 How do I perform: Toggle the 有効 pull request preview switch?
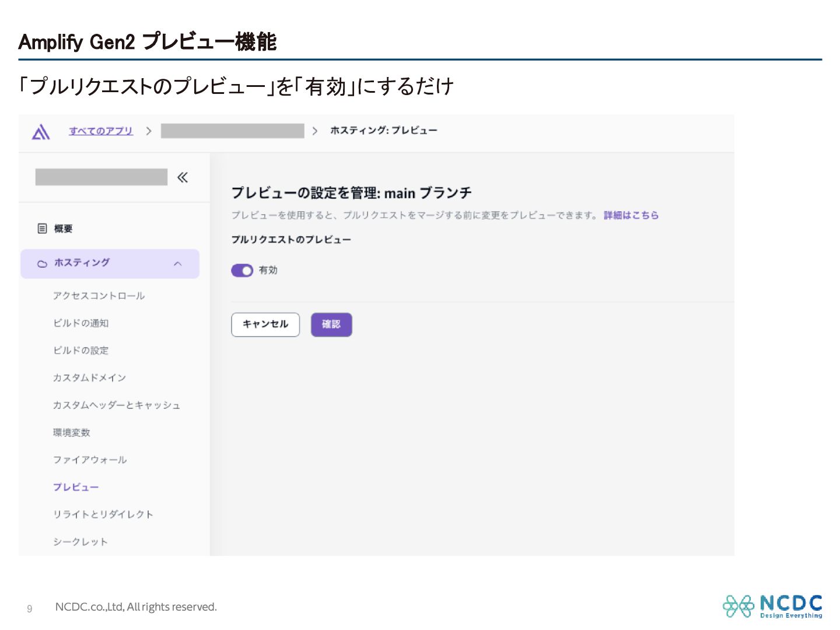coord(242,271)
